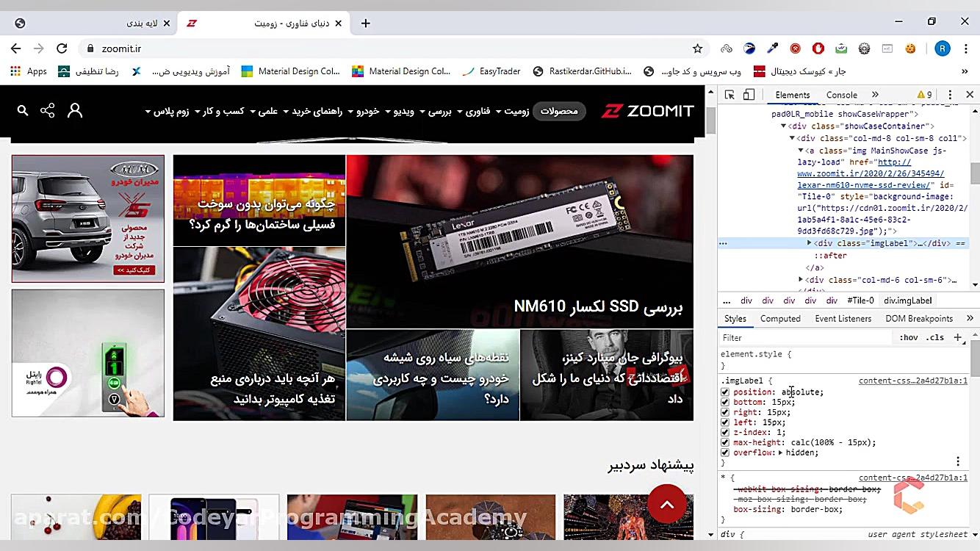Open the Computed styles tab
Image resolution: width=980 pixels, height=551 pixels.
click(x=780, y=318)
